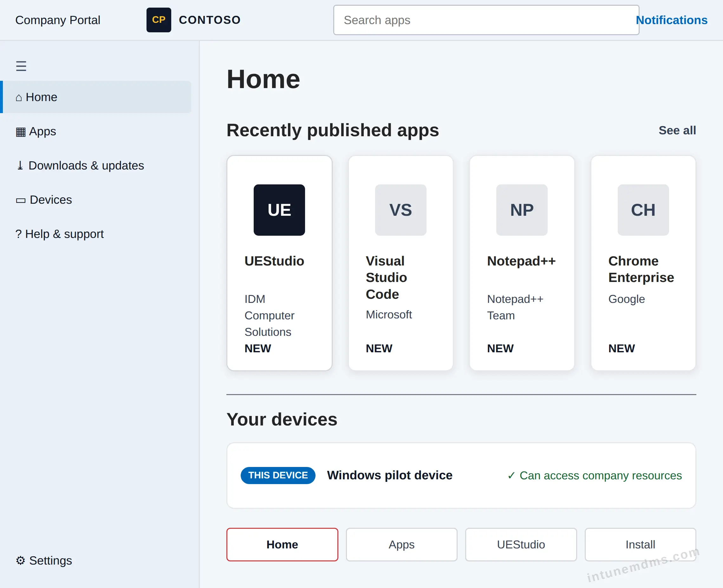Image resolution: width=723 pixels, height=588 pixels.
Task: Open the Chrome Enterprise CH icon
Action: (643, 210)
